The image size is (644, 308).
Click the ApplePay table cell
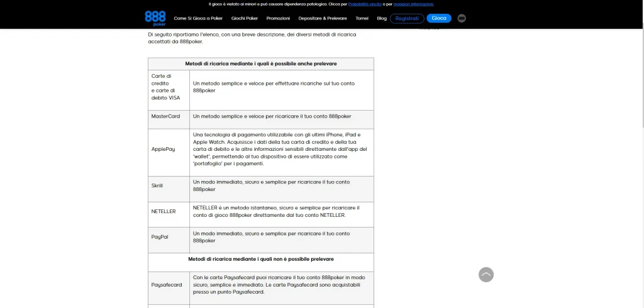pos(163,149)
